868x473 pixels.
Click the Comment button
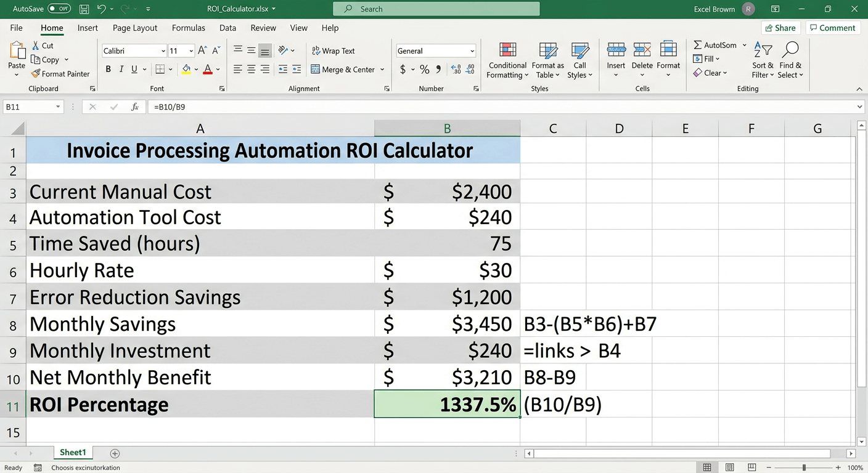coord(832,28)
